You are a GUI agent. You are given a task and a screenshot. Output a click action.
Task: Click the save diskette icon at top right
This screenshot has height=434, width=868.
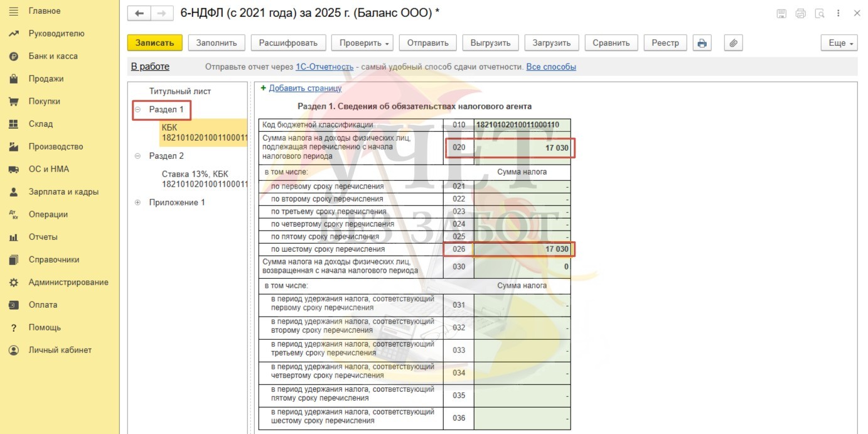click(781, 14)
